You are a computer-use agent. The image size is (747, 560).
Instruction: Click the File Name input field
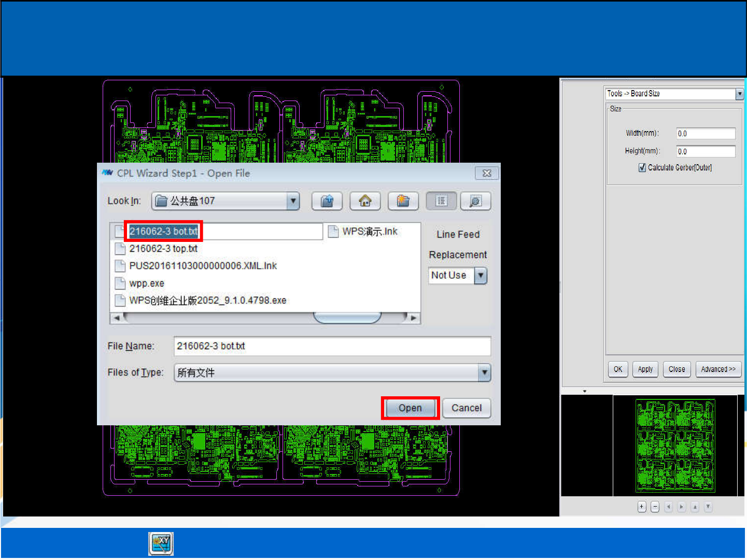tap(332, 346)
